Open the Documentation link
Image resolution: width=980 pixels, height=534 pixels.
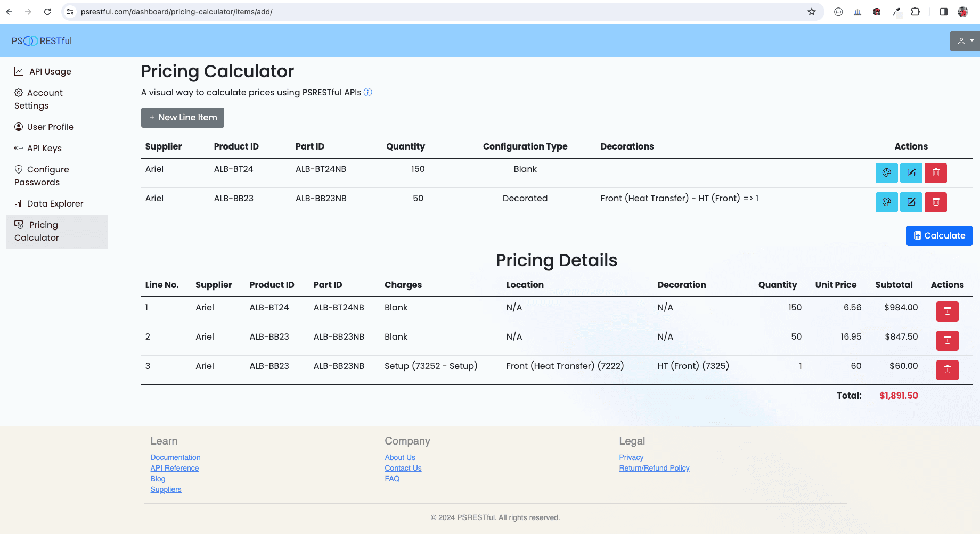click(175, 457)
